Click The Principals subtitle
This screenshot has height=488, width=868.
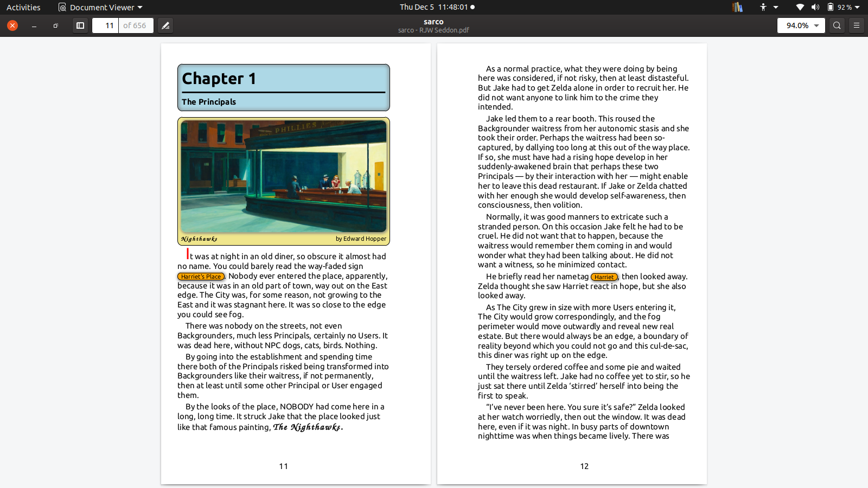[x=209, y=102]
